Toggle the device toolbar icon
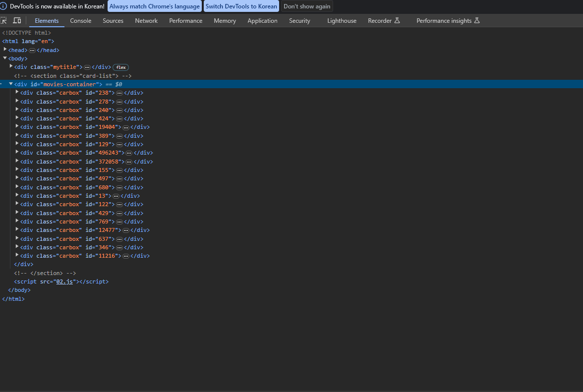Viewport: 583px width, 392px height. point(17,20)
